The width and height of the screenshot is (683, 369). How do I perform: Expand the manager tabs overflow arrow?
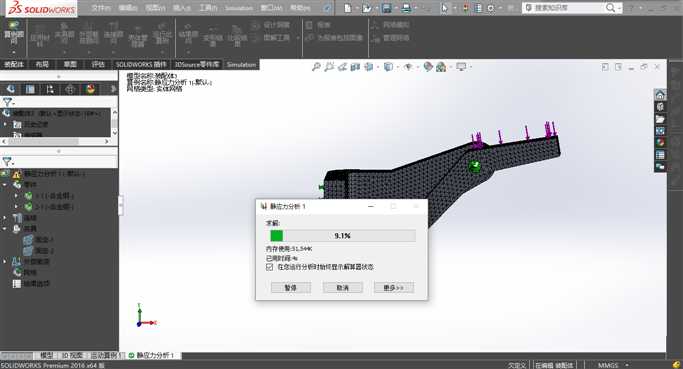click(113, 89)
